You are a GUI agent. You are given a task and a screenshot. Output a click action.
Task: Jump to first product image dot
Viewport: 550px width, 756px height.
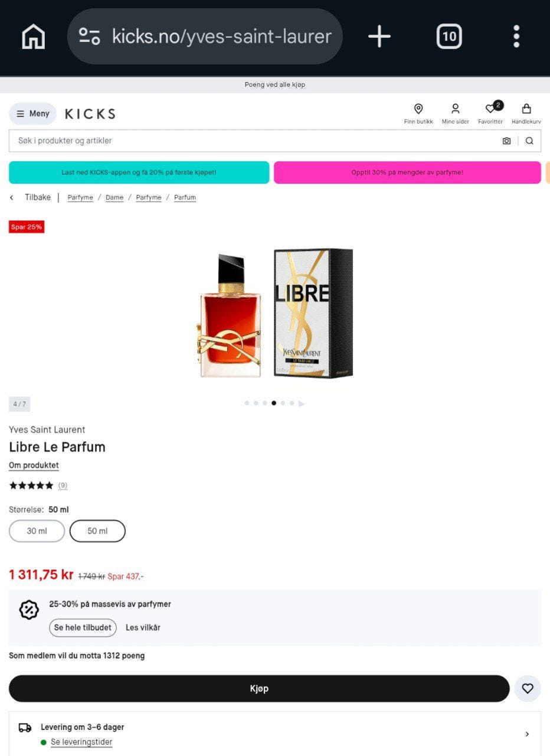coord(247,403)
